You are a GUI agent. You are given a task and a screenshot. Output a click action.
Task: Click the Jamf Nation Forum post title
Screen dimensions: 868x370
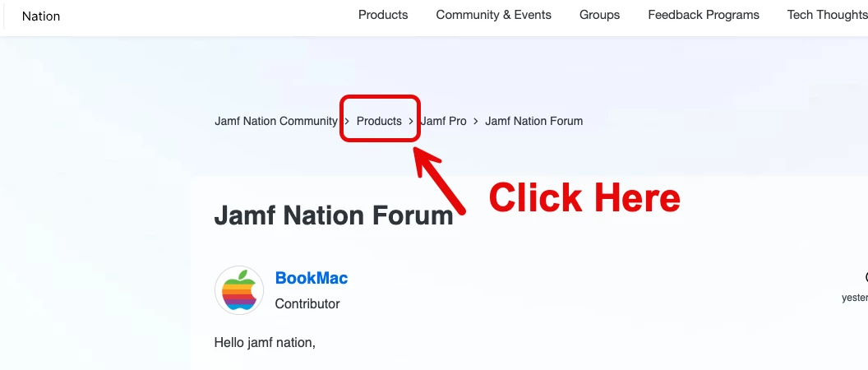click(334, 215)
